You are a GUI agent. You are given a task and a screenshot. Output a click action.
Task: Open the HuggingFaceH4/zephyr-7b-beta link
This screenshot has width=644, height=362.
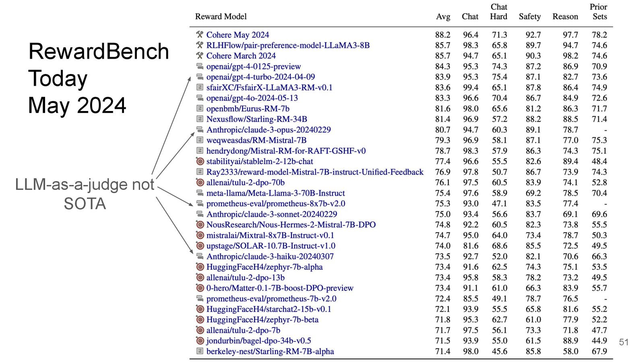coord(262,320)
